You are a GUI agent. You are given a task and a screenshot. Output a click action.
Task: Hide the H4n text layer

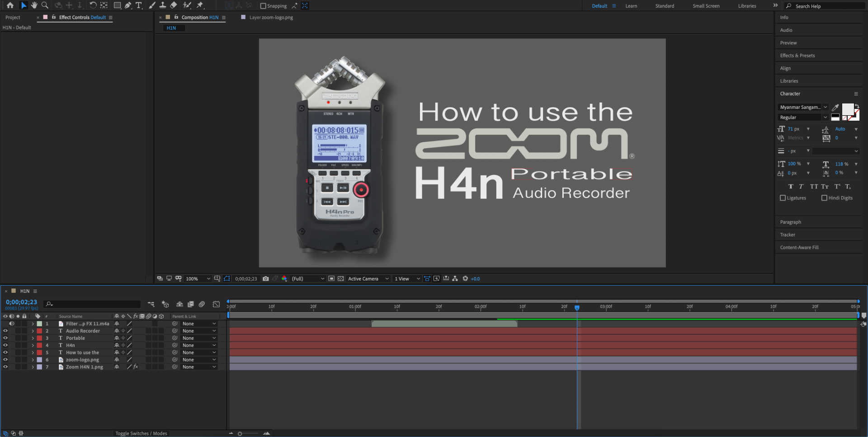pos(5,345)
